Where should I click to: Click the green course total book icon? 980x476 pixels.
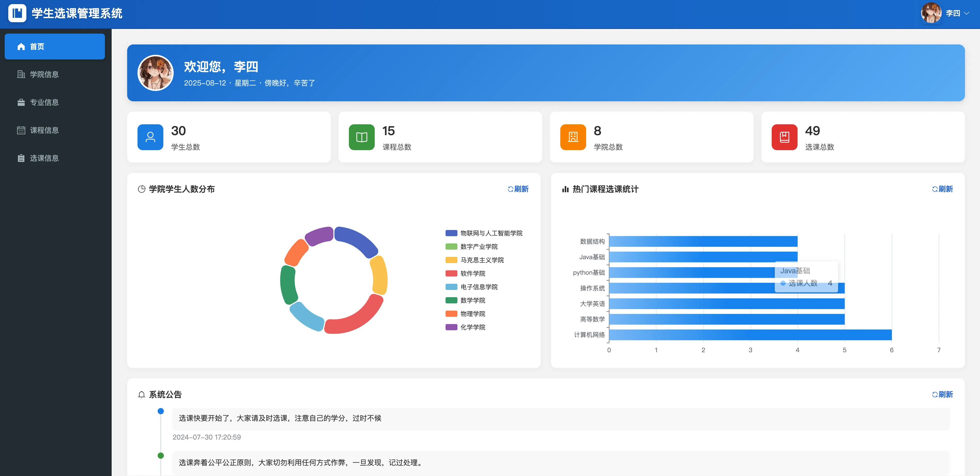coord(361,137)
